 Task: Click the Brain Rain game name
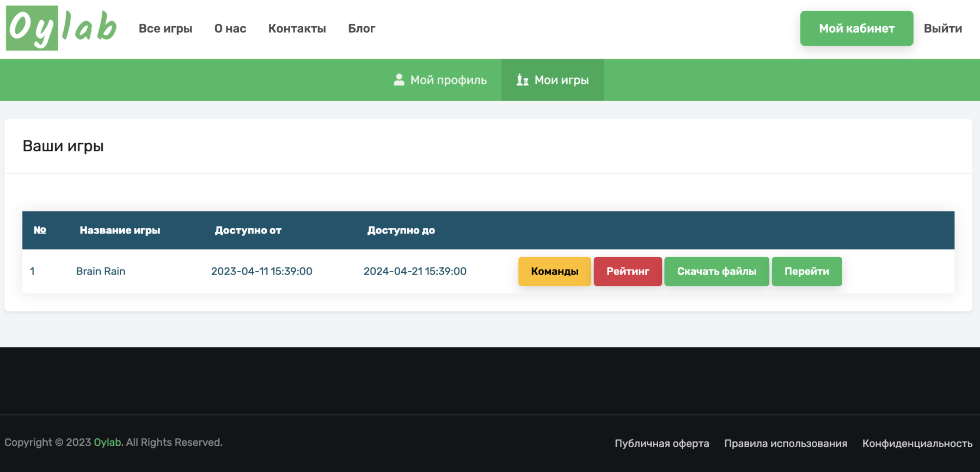tap(101, 271)
